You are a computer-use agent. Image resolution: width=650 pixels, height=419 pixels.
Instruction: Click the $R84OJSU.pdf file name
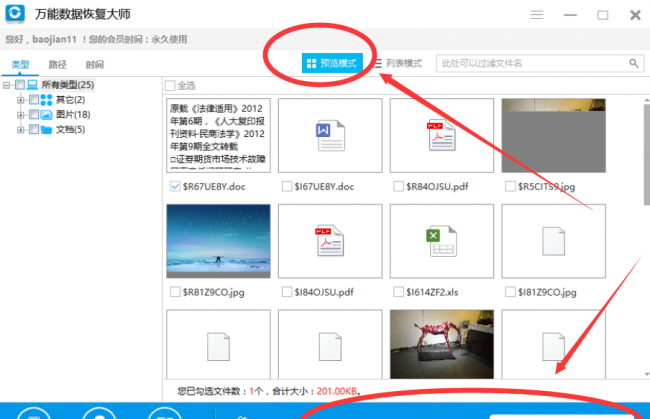tap(437, 187)
